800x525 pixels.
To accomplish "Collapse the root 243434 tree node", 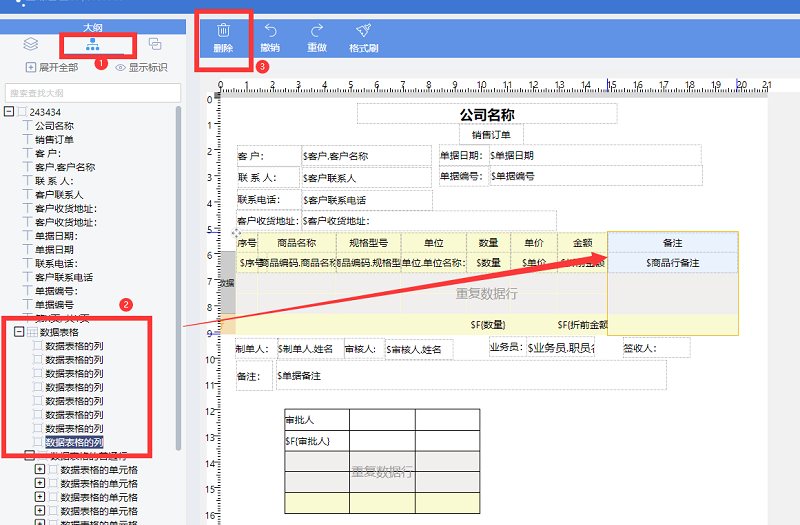I will pyautogui.click(x=9, y=112).
